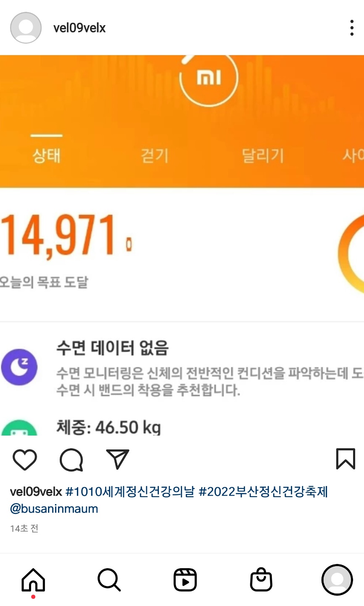Tap the 상태 tab in the image
364x606 pixels.
47,156
